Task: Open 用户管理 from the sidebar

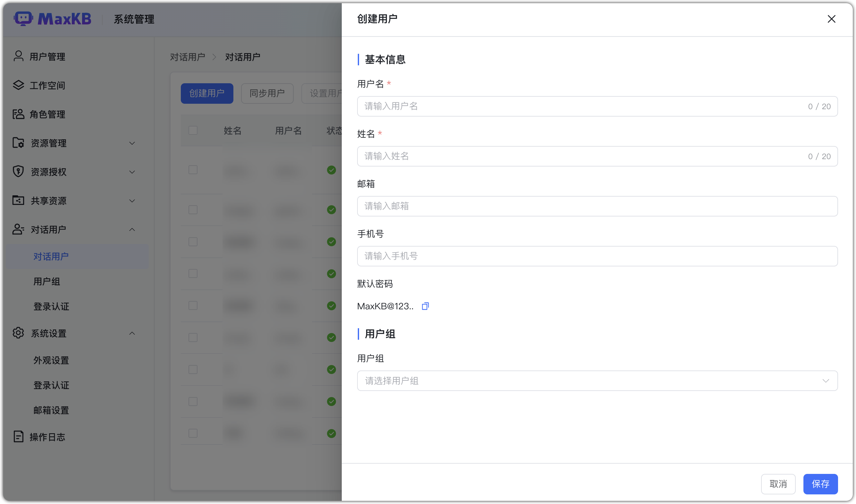Action: coord(47,56)
